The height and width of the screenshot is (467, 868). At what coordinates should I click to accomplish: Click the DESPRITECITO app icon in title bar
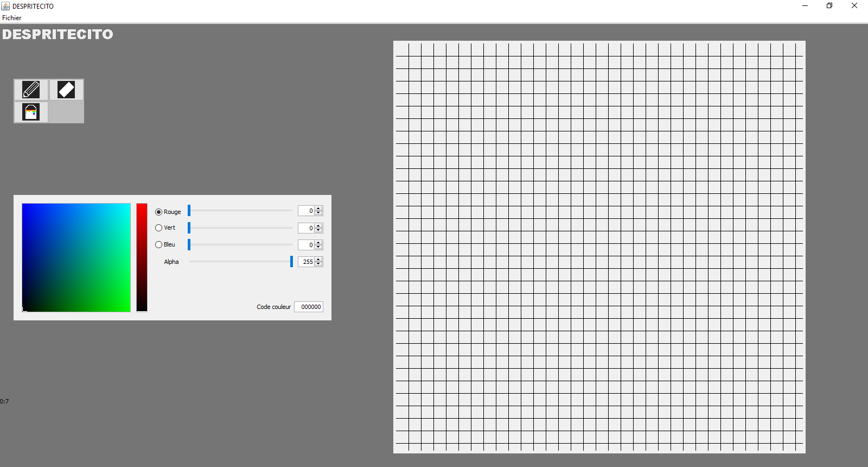pyautogui.click(x=5, y=6)
